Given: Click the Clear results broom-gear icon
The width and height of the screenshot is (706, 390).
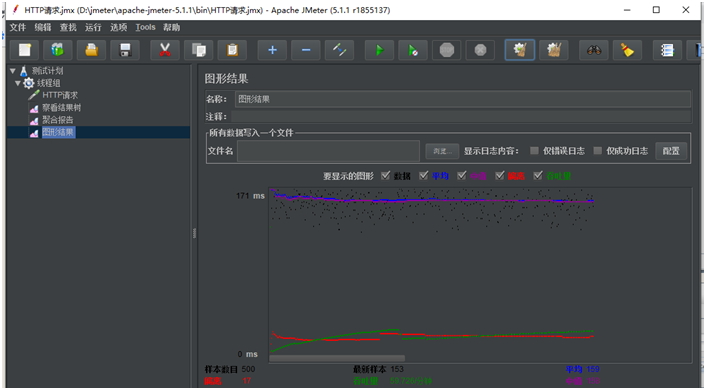Looking at the screenshot, I should [x=520, y=50].
